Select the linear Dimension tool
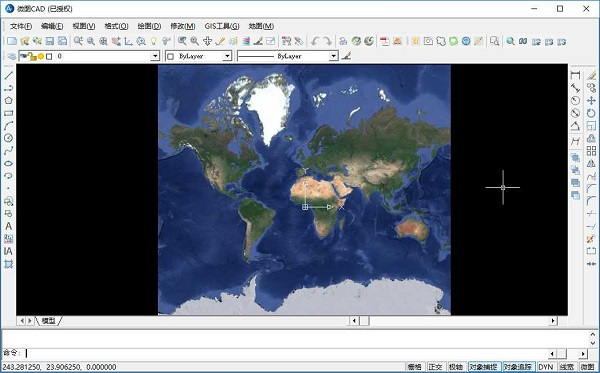Image resolution: width=600 pixels, height=373 pixels. coord(576,75)
